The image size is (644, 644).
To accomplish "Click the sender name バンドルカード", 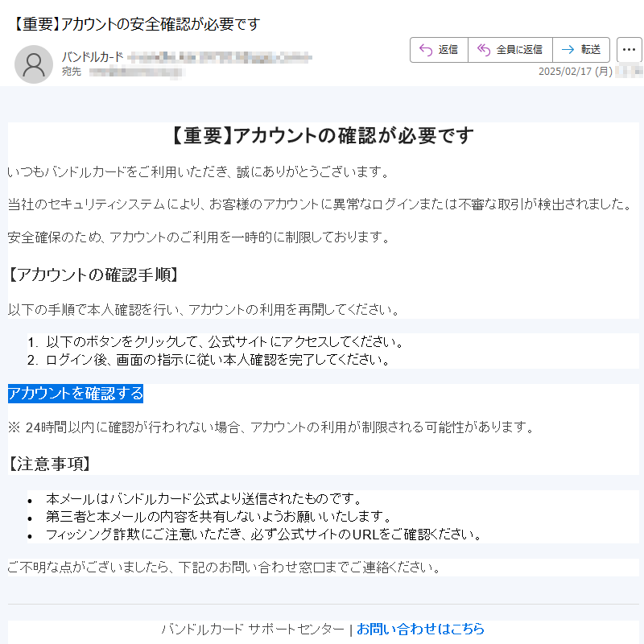I will pos(93,56).
